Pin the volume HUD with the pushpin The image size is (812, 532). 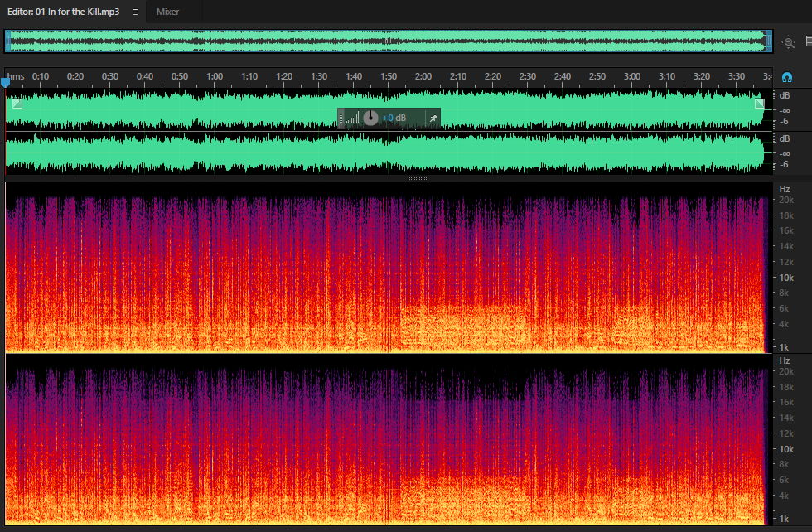click(x=433, y=118)
